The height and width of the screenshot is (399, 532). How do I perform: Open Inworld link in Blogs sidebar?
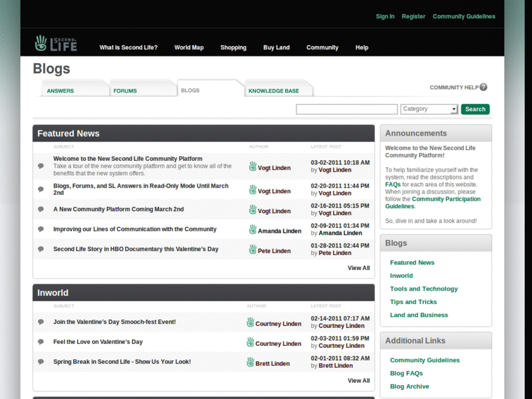(402, 276)
